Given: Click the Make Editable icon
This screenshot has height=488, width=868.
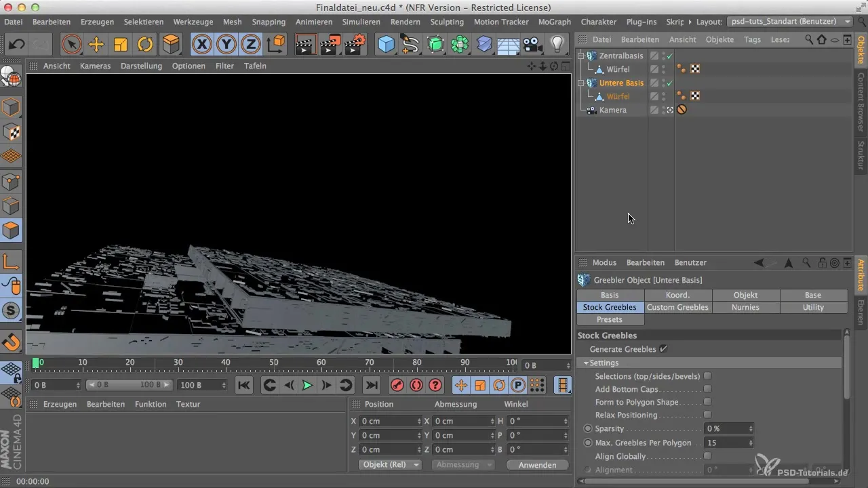Looking at the screenshot, I should tap(11, 78).
